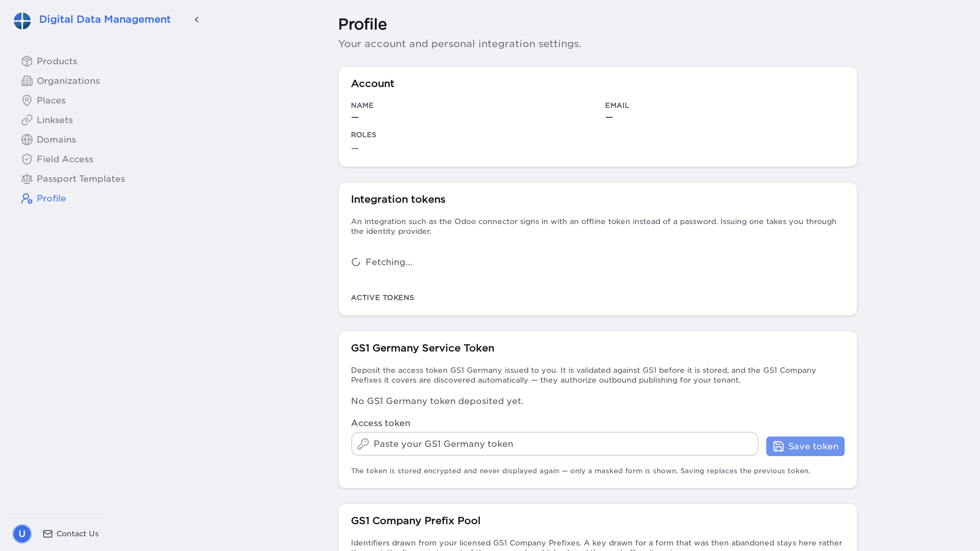This screenshot has width=980, height=551.
Task: Open the user avatar 'U' menu
Action: click(22, 534)
